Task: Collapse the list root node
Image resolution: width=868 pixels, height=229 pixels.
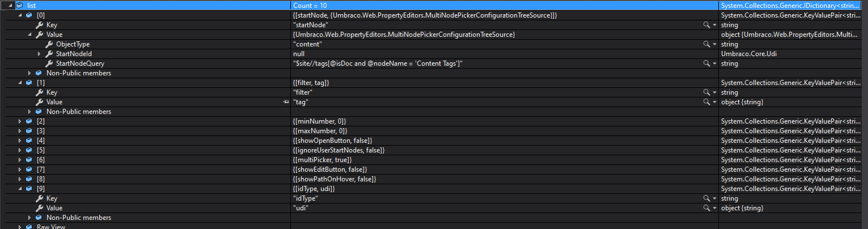Action: pyautogui.click(x=11, y=6)
